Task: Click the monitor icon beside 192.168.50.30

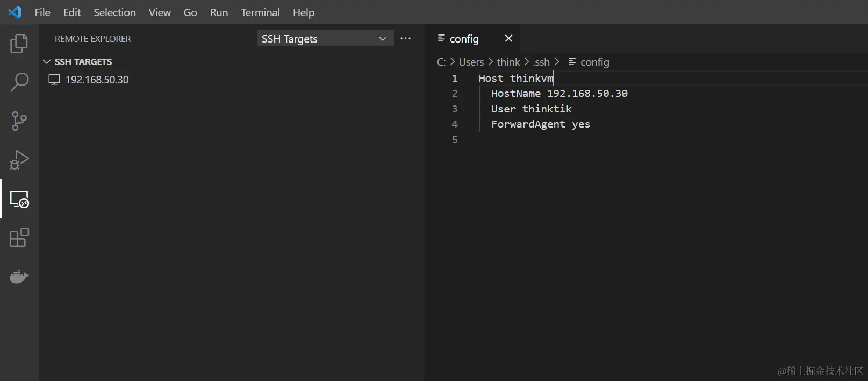Action: pos(54,80)
